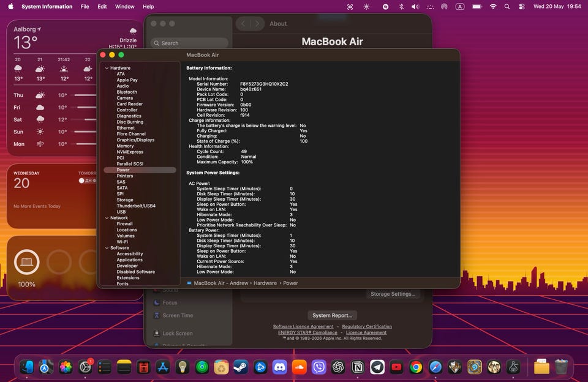Open Regulatory Certification link
The height and width of the screenshot is (382, 588).
pyautogui.click(x=367, y=326)
